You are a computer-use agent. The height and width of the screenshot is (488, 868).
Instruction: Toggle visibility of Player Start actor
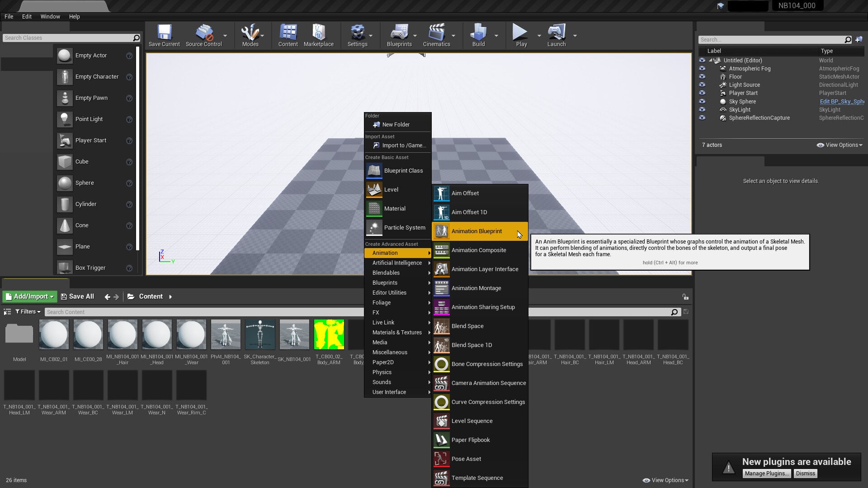point(702,93)
